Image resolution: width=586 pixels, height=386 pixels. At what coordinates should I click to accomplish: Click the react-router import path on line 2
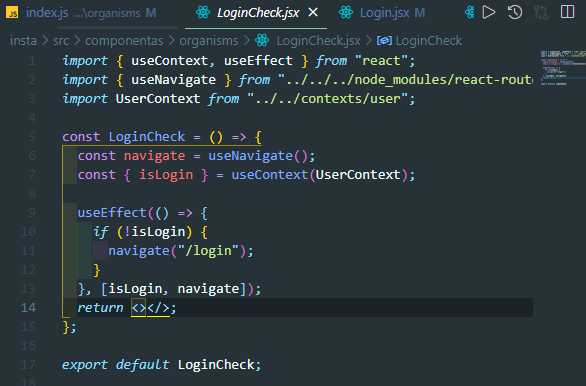tap(405, 80)
